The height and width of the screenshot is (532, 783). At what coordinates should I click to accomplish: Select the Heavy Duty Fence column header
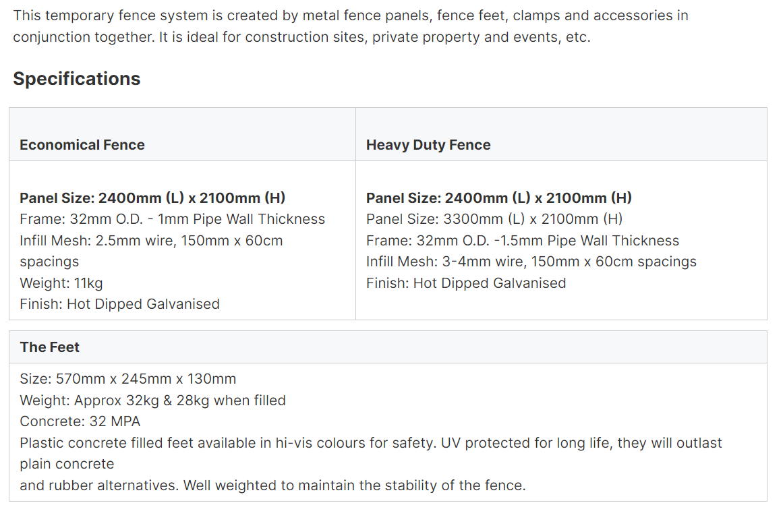click(x=428, y=145)
